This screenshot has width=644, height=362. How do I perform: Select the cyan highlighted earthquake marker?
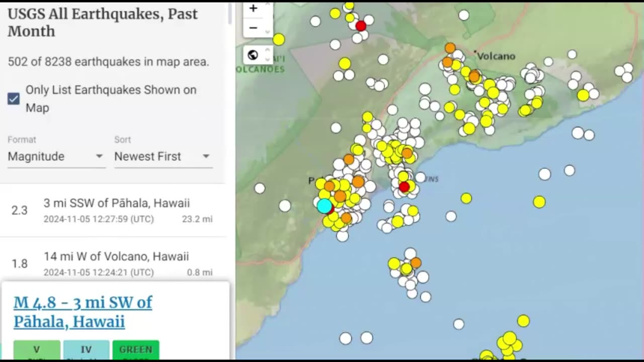(325, 206)
